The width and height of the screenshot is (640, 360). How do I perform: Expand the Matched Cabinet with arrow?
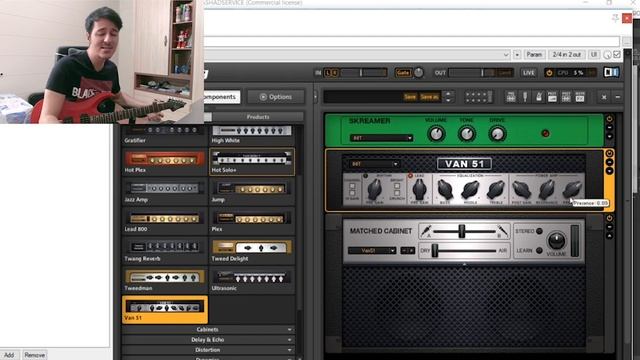pos(609,236)
